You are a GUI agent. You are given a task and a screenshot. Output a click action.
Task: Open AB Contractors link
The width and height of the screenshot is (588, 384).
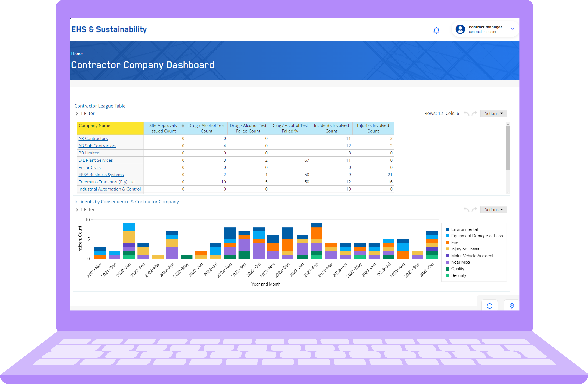(x=93, y=138)
